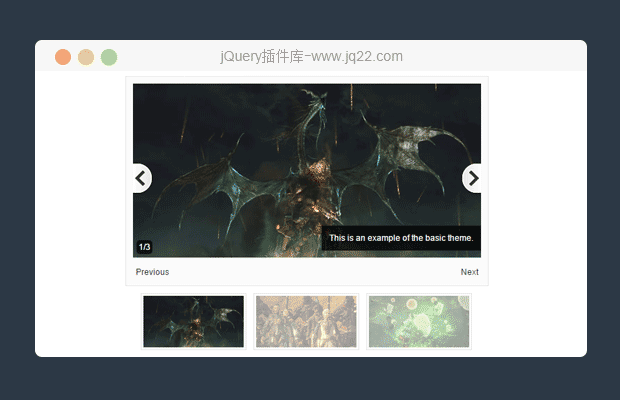
Task: Click the Next link below the slideshow
Action: pyautogui.click(x=469, y=272)
